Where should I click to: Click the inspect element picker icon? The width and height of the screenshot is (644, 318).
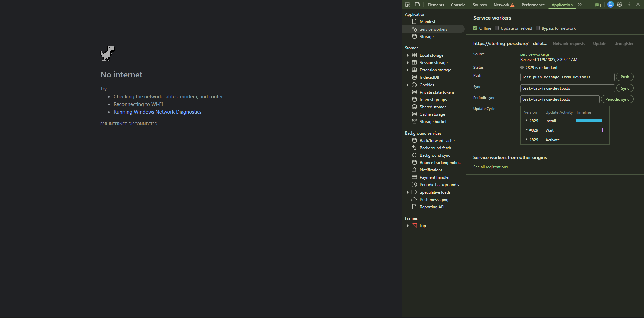408,5
